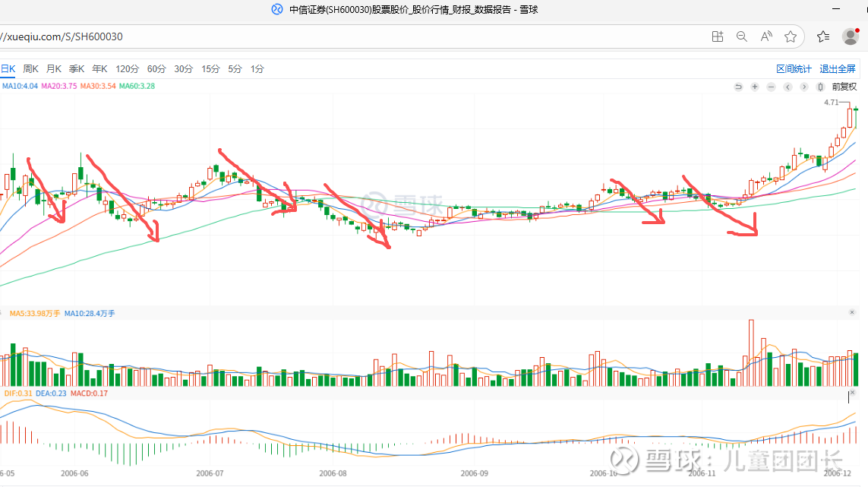This screenshot has height=487, width=868.
Task: Open the split screen / apps grid icon
Action: point(718,36)
